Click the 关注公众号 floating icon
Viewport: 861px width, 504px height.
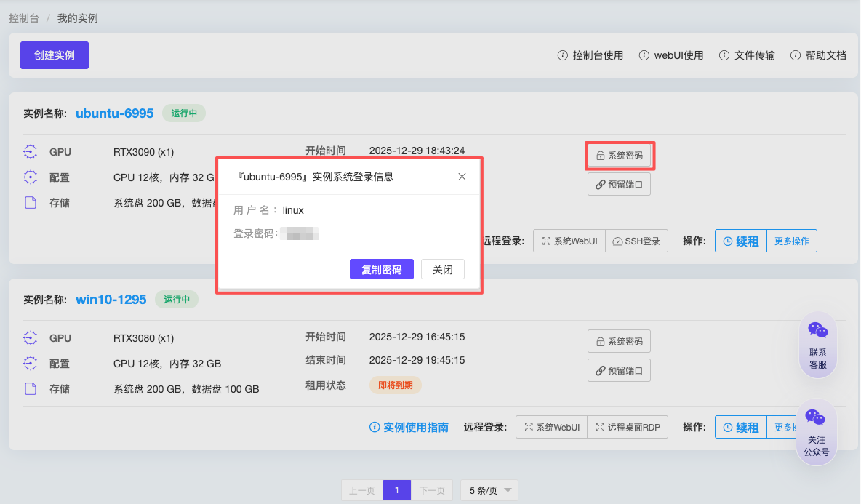[816, 433]
